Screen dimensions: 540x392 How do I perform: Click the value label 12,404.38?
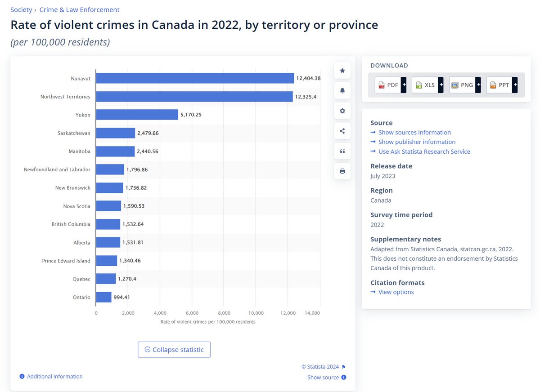tap(308, 78)
